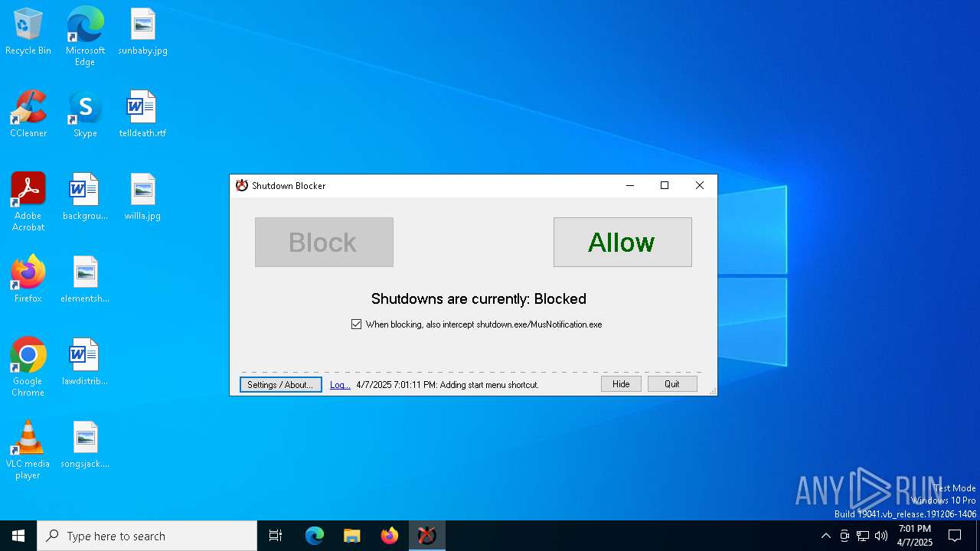Open Microsoft Edge desktop shortcut
Viewport: 980px width, 551px height.
(x=85, y=36)
